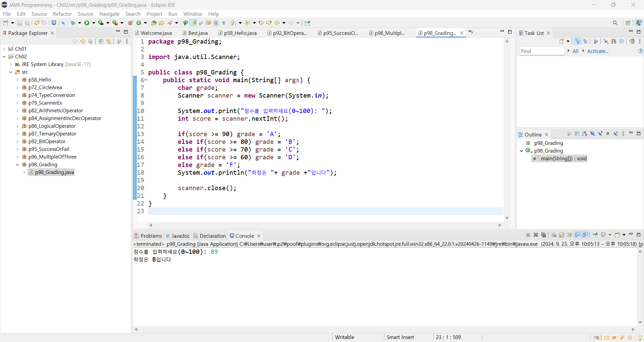Image resolution: width=644 pixels, height=342 pixels.
Task: Switch to the p58_Hello.java editor tab
Action: pyautogui.click(x=237, y=33)
